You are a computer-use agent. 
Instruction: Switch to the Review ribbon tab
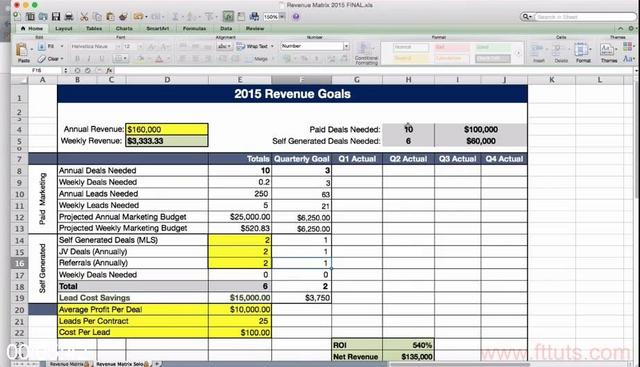(x=255, y=29)
